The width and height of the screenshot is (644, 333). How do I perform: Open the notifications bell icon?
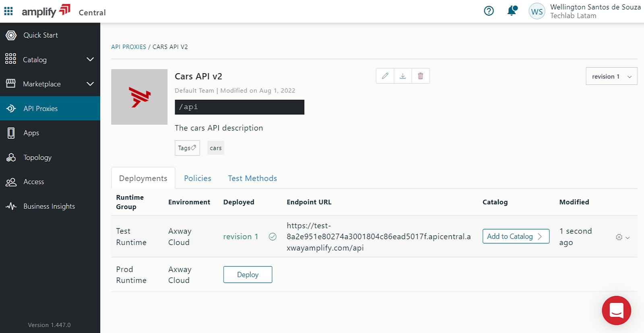click(x=512, y=11)
